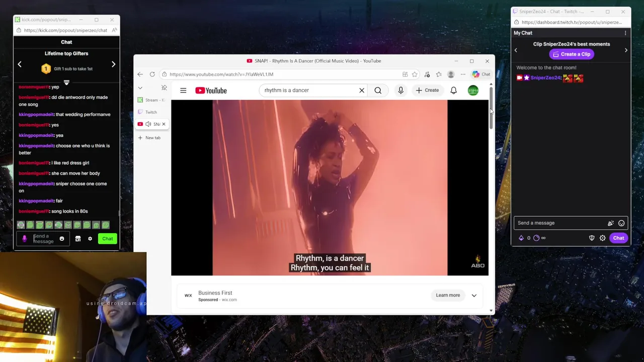This screenshot has width=644, height=362.
Task: Select the last Kick quick emote
Action: [105, 225]
